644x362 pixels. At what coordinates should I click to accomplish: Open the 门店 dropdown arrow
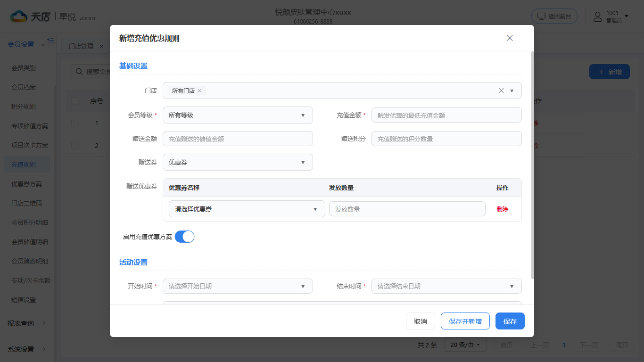click(512, 90)
